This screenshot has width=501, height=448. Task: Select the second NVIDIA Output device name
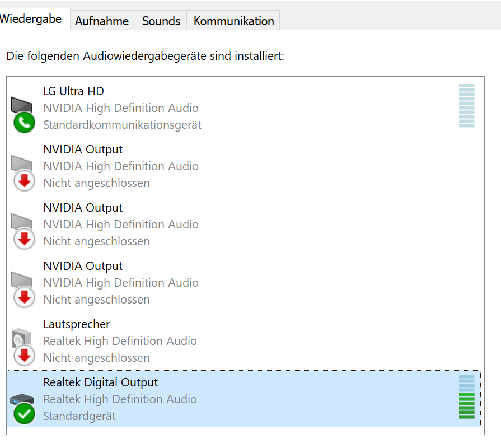click(x=83, y=208)
